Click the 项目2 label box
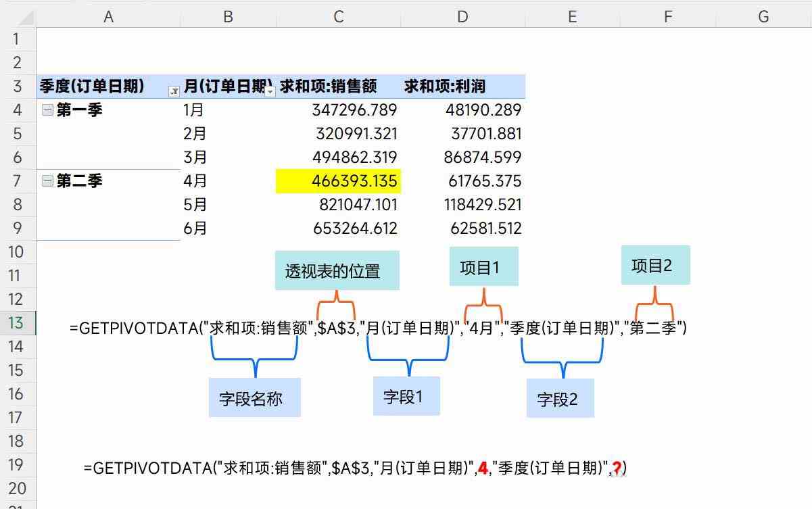Image resolution: width=812 pixels, height=509 pixels. 655,265
